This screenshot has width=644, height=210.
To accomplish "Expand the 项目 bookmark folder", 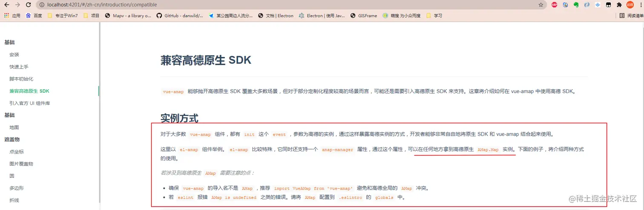I will pyautogui.click(x=92, y=16).
